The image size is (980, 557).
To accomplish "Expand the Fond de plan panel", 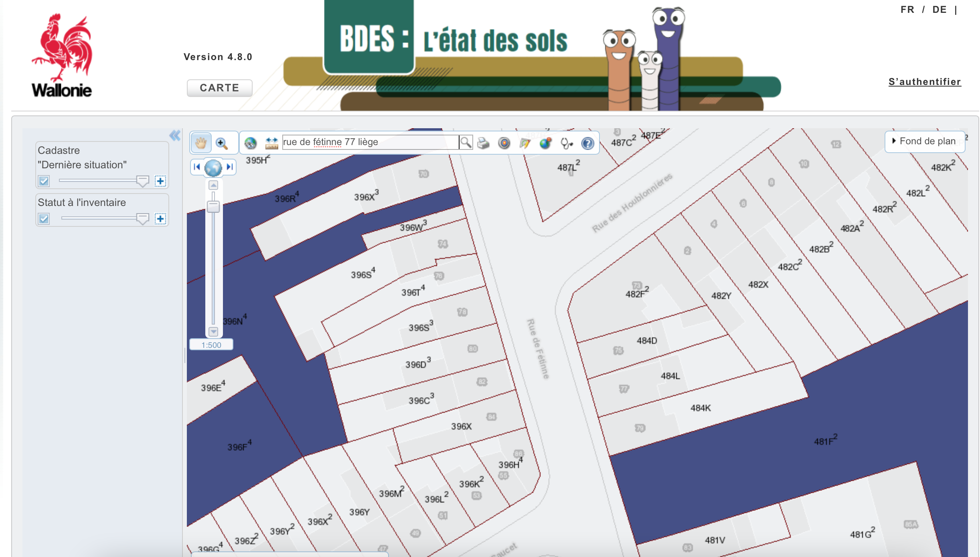I will click(x=924, y=141).
